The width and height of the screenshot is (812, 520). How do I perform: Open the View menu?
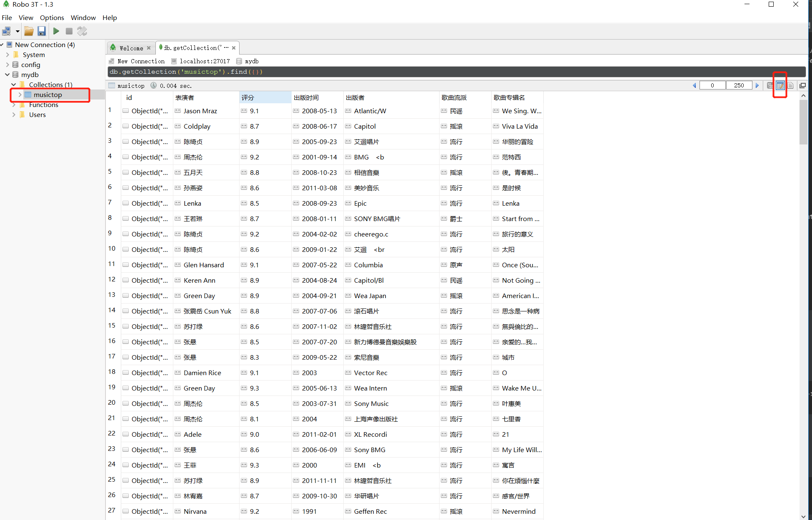click(x=26, y=17)
